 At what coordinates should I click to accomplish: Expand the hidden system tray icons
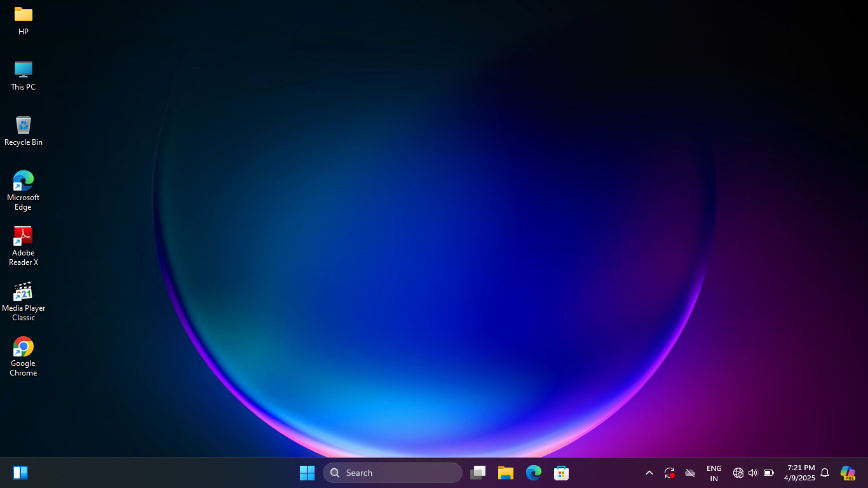click(649, 473)
